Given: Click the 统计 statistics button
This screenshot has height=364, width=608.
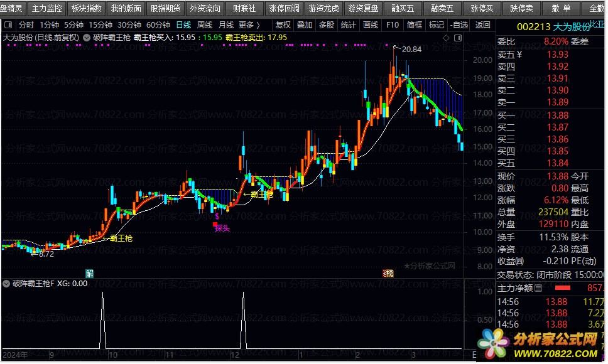Looking at the screenshot, I should click(348, 25).
